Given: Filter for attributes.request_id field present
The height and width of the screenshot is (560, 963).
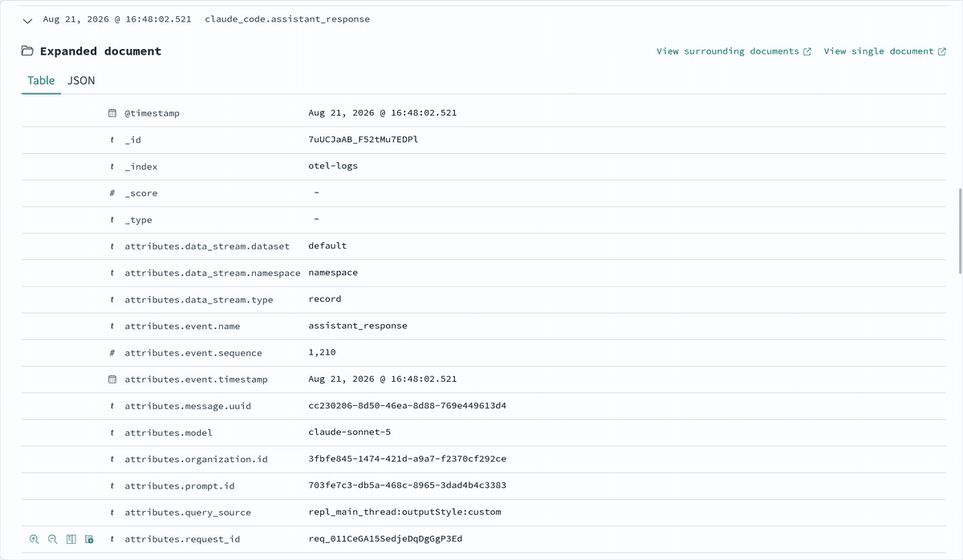Looking at the screenshot, I should (89, 539).
